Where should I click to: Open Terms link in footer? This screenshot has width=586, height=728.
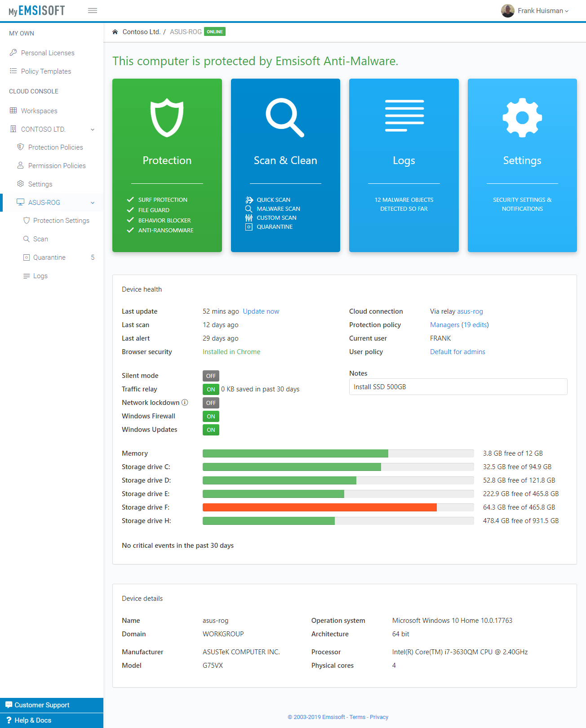(x=357, y=717)
